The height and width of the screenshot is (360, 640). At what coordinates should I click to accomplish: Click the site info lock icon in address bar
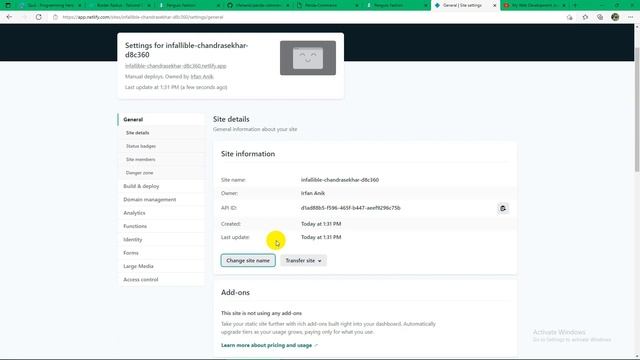click(56, 17)
